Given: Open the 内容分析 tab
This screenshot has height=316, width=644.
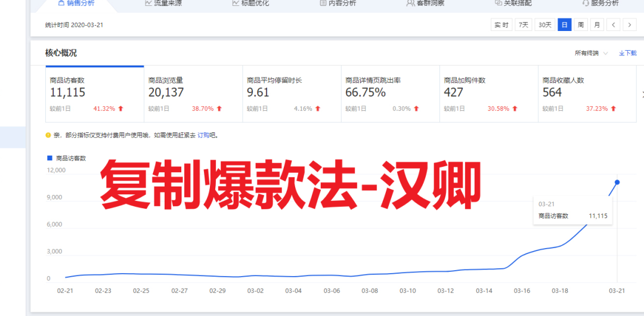Looking at the screenshot, I should pos(338,4).
